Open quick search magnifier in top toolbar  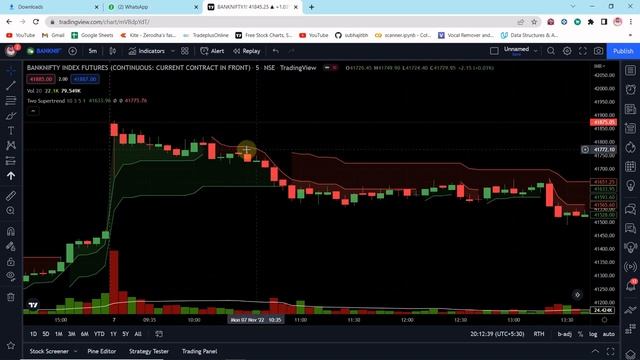(551, 51)
